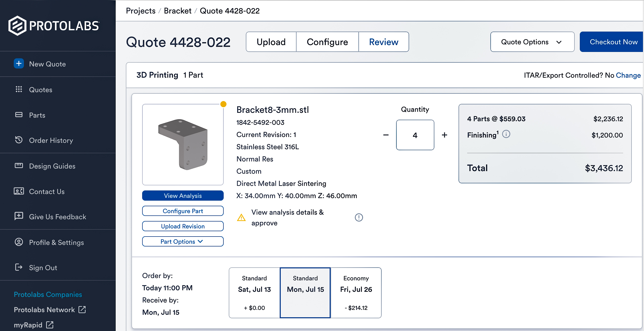644x331 pixels.
Task: Select Standard Mon, Jul 15 delivery option
Action: pos(305,293)
